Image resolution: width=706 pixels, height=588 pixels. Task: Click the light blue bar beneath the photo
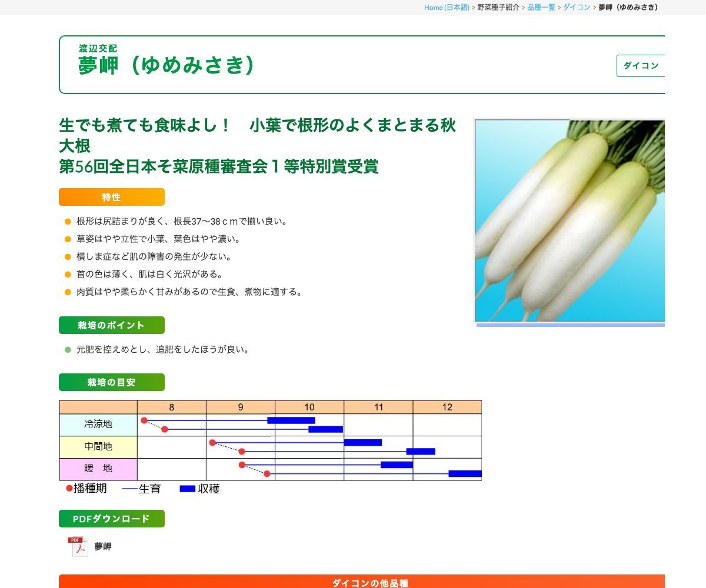570,325
